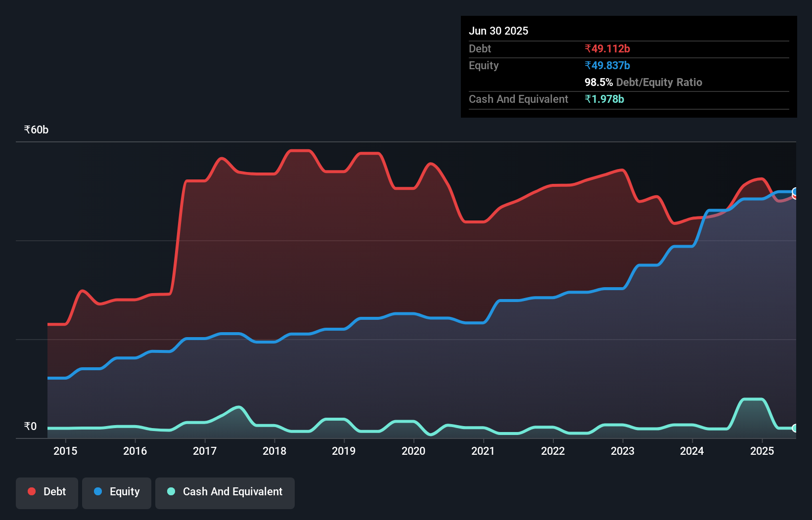Image resolution: width=812 pixels, height=520 pixels.
Task: Expand the Jun 30 2025 tooltip panel
Action: 498,31
